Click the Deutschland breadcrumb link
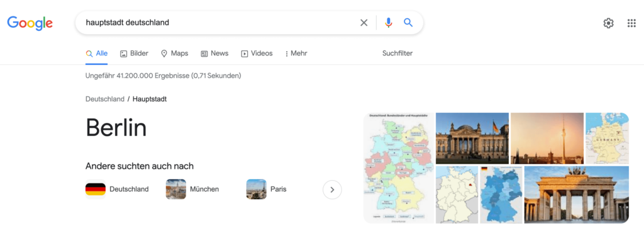 tap(105, 99)
